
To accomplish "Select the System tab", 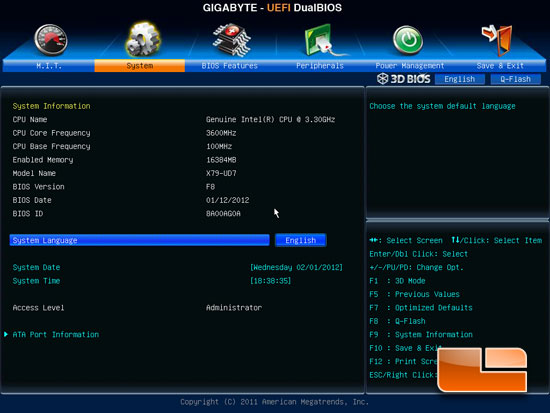I will click(140, 66).
